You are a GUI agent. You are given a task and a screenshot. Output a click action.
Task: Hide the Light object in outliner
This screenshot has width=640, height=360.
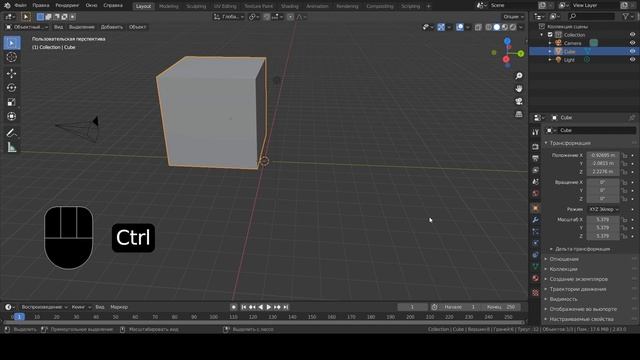coord(632,60)
